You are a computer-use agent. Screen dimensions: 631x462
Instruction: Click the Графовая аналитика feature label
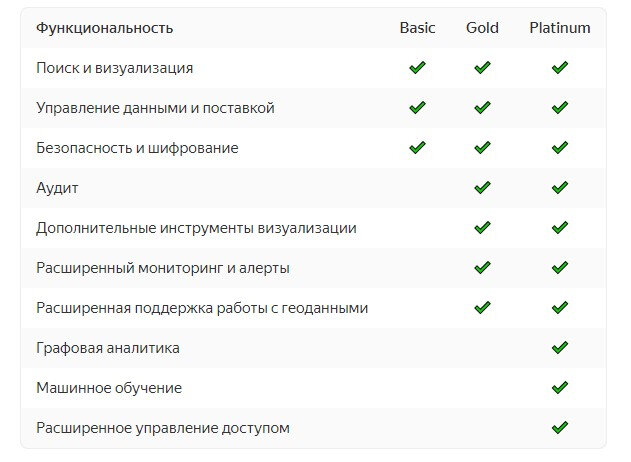coord(108,348)
